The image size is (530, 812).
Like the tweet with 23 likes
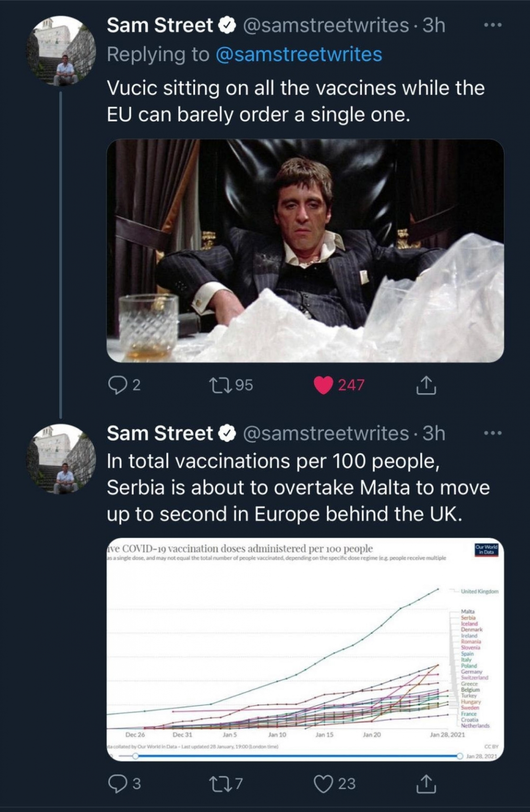click(323, 784)
